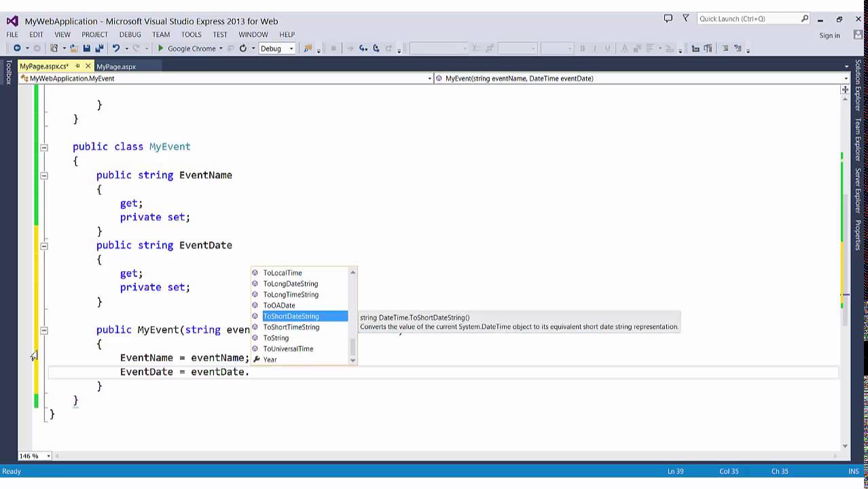Click the Step Over debug icon

(x=376, y=48)
